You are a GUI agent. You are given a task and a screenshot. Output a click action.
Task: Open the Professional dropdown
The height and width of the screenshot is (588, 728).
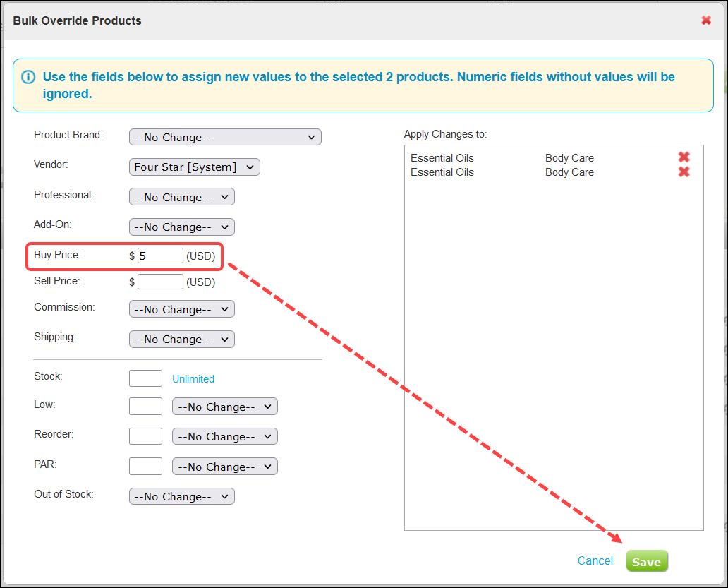181,197
